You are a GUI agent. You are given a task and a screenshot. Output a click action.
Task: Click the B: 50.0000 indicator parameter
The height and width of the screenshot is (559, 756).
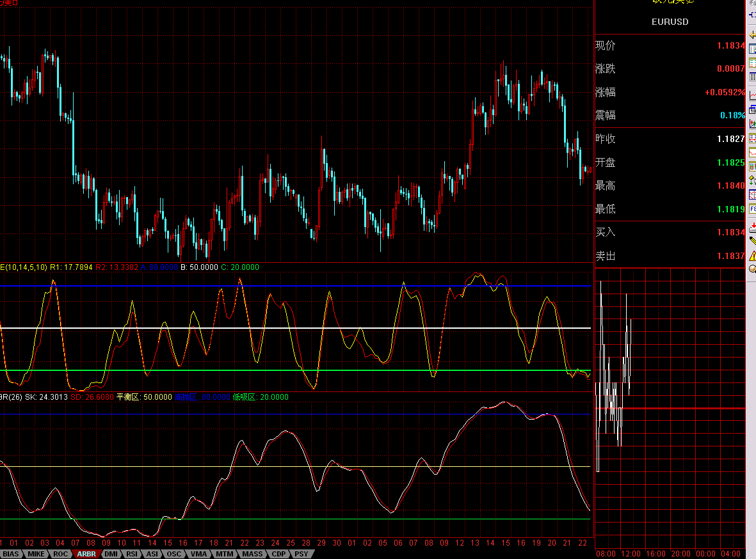[x=199, y=267]
